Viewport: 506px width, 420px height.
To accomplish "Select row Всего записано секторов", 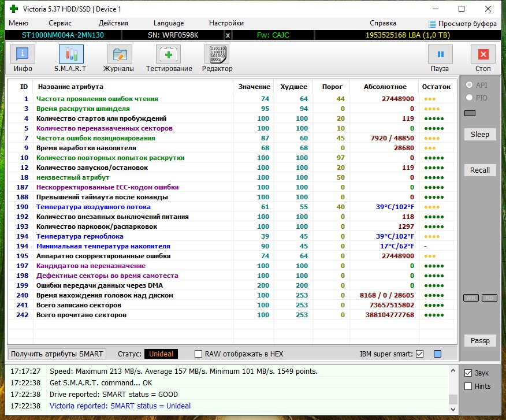I will [232, 305].
